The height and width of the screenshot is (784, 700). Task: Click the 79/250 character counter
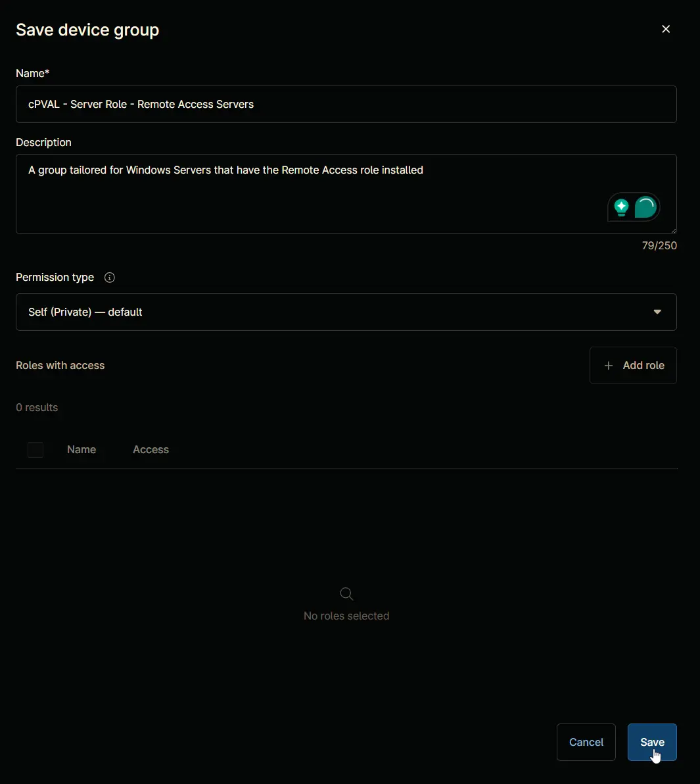pos(659,245)
